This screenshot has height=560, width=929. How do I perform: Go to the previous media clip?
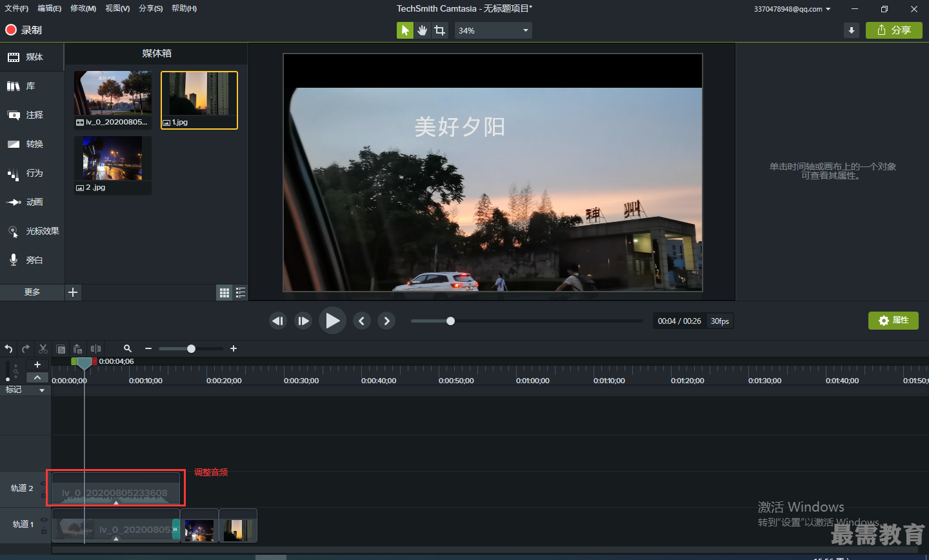tap(362, 321)
